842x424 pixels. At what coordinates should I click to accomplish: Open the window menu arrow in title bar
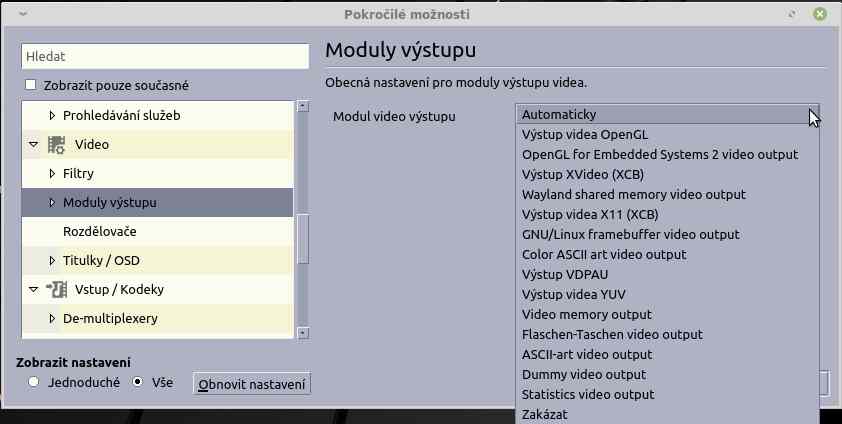tap(22, 14)
